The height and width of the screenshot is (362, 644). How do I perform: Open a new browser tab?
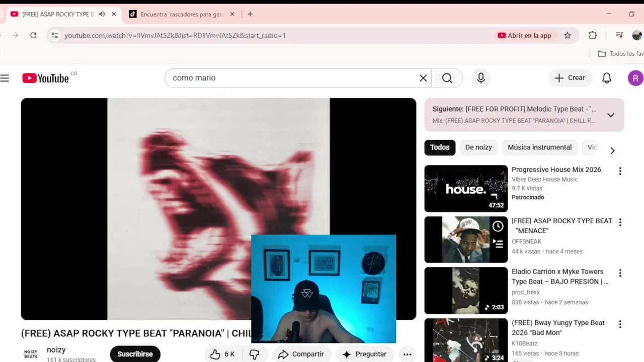(250, 14)
